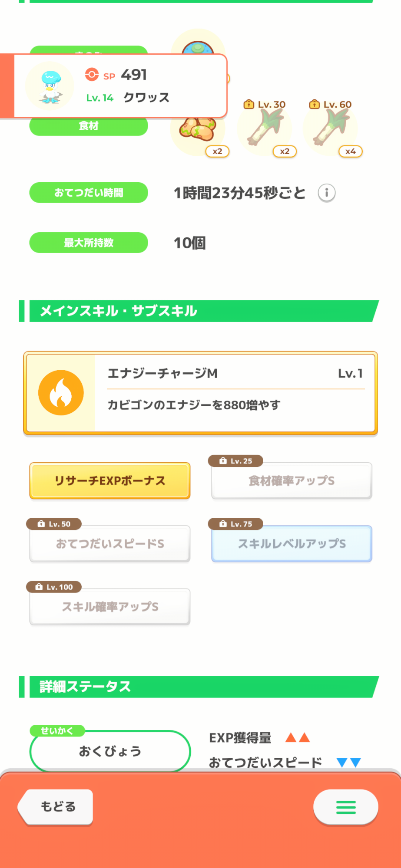Image resolution: width=401 pixels, height=868 pixels.
Task: Tap the メインスキル・サブスキル section header
Action: pyautogui.click(x=200, y=311)
